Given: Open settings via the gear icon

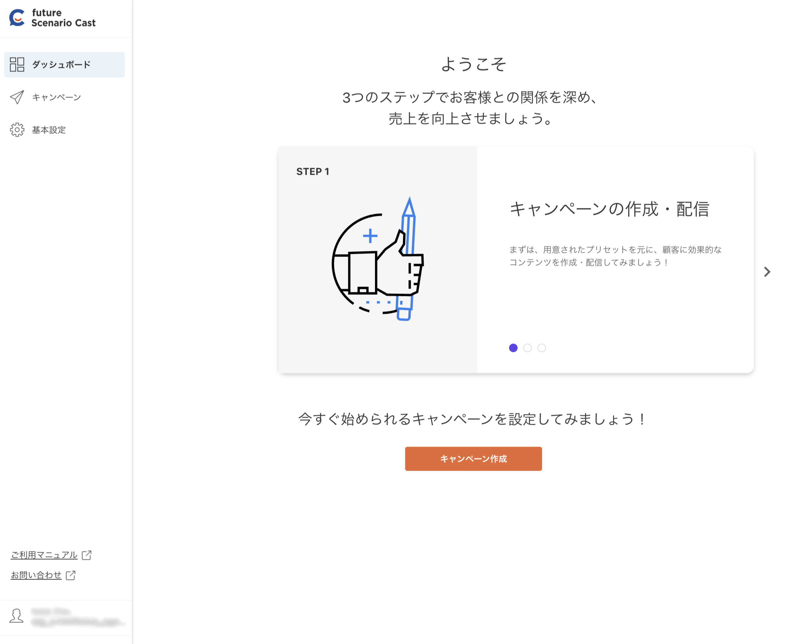Looking at the screenshot, I should pos(17,130).
